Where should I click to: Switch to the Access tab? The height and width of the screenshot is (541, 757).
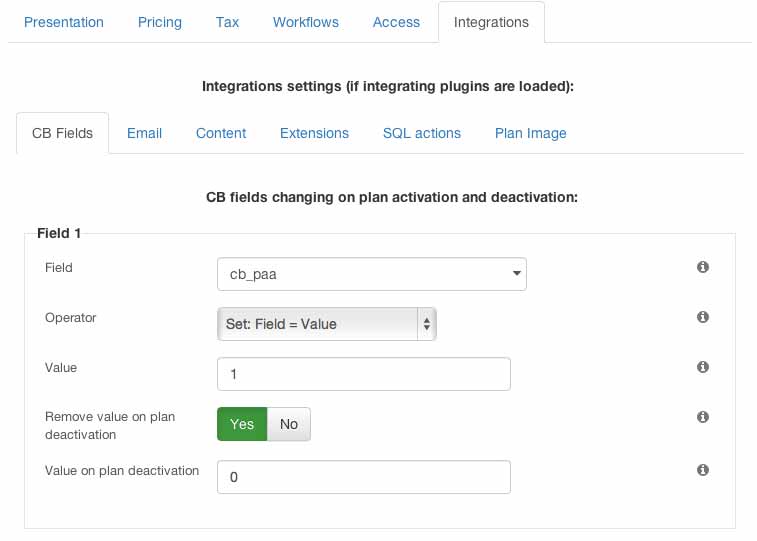[396, 22]
